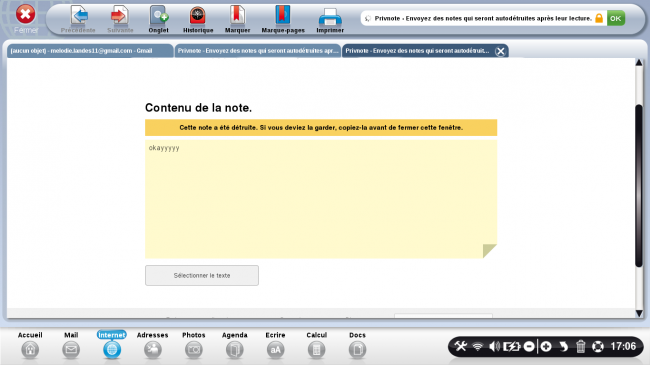Click the minus zoom-out icon

[x=529, y=346]
